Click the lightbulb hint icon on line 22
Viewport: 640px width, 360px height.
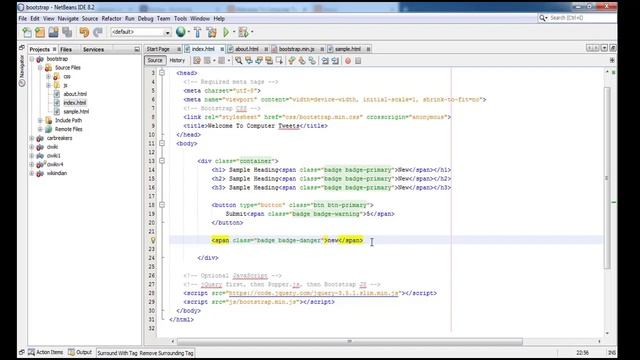153,240
